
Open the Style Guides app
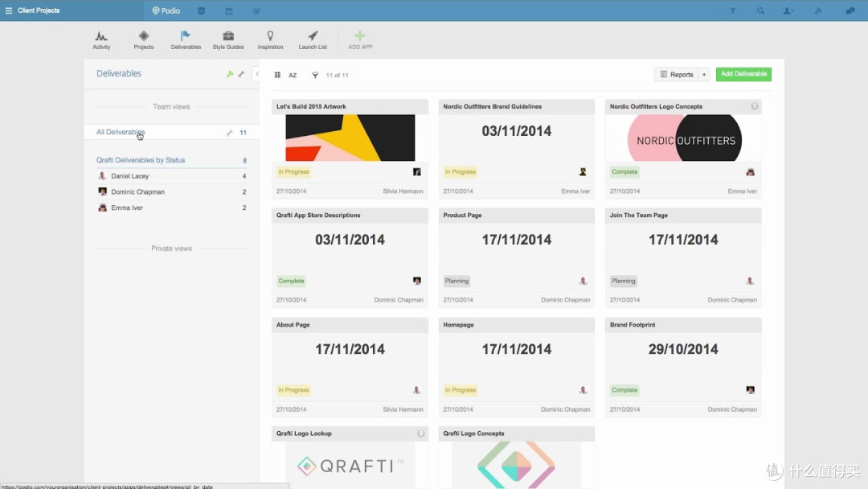[228, 40]
